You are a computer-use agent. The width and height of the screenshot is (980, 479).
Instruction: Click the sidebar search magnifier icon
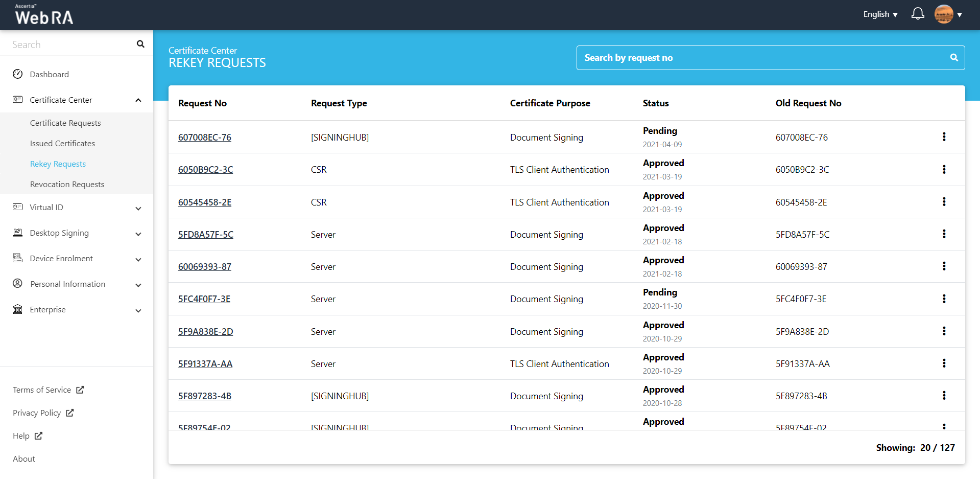point(140,44)
